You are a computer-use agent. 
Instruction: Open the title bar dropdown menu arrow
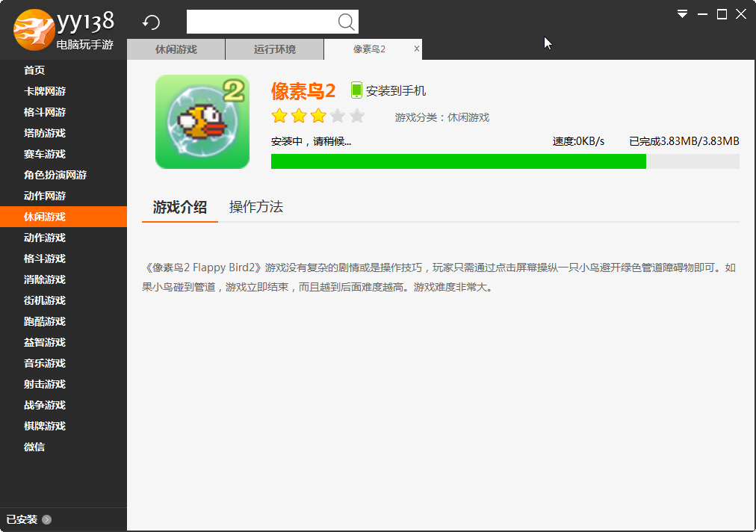682,14
